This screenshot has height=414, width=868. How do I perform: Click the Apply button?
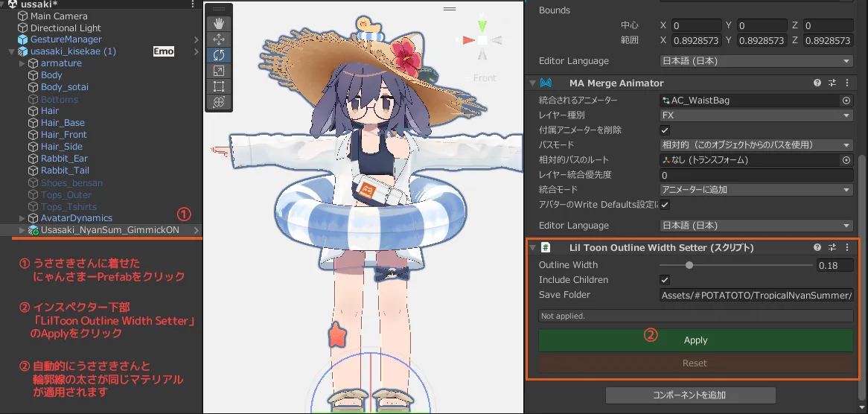click(x=696, y=340)
